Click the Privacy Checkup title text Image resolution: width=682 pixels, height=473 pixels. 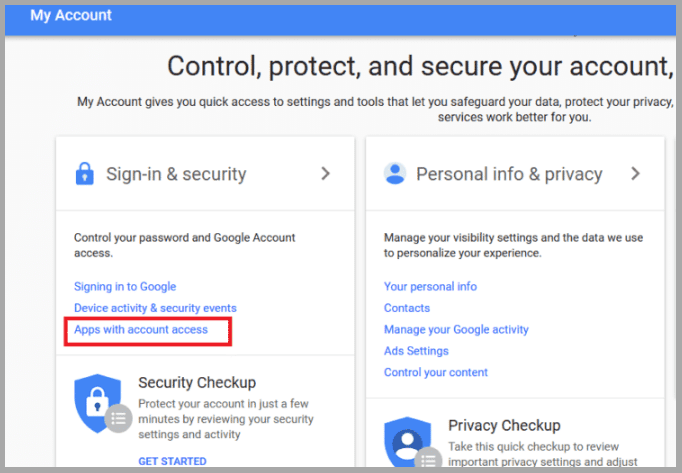tap(504, 425)
